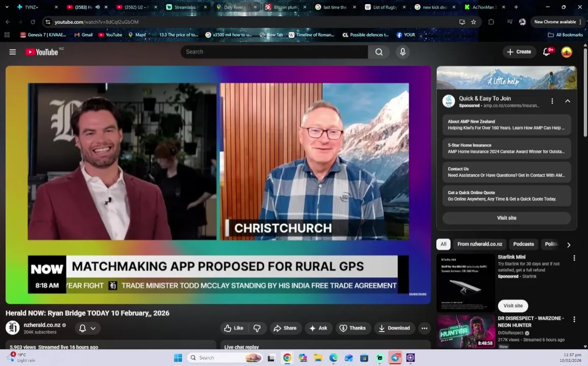The width and height of the screenshot is (588, 366).
Task: Click the nzherald.co.nz channel avatar
Action: pos(12,328)
